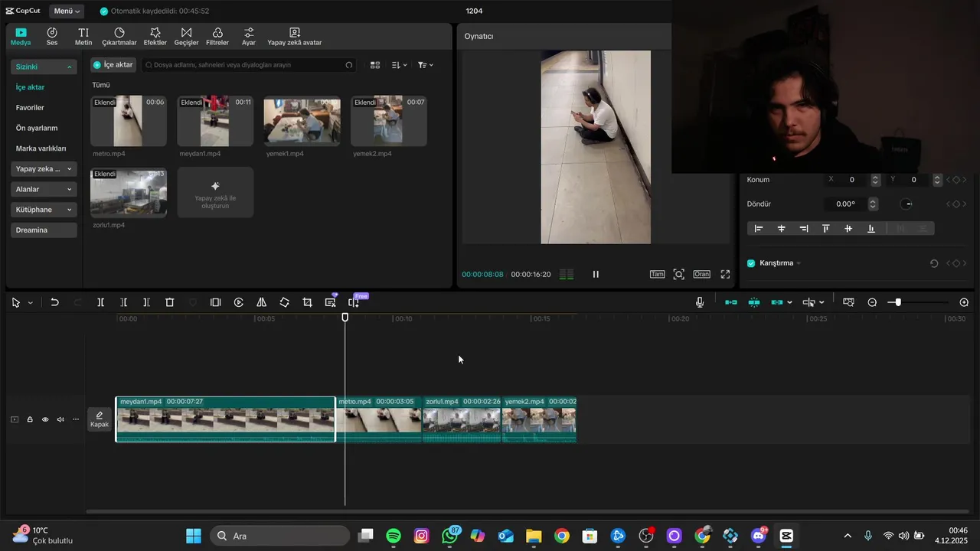The image size is (980, 551).
Task: Click the Oran ratio button in player
Action: pyautogui.click(x=701, y=274)
